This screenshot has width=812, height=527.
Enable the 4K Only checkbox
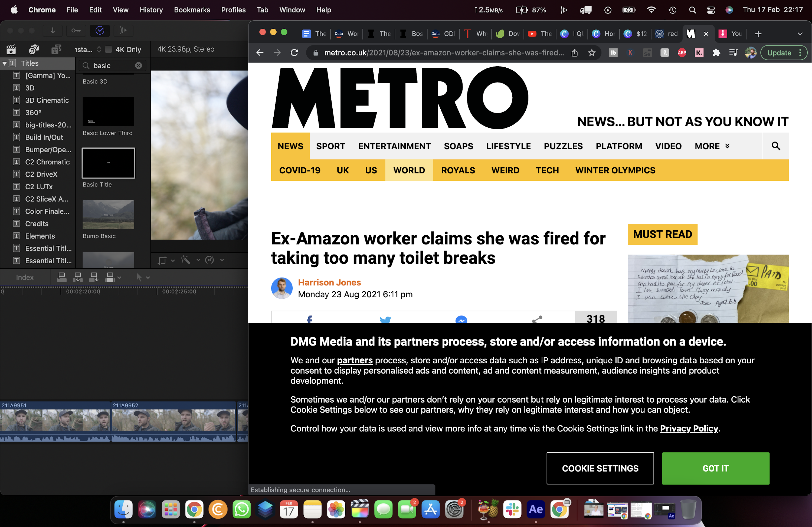[x=108, y=50]
